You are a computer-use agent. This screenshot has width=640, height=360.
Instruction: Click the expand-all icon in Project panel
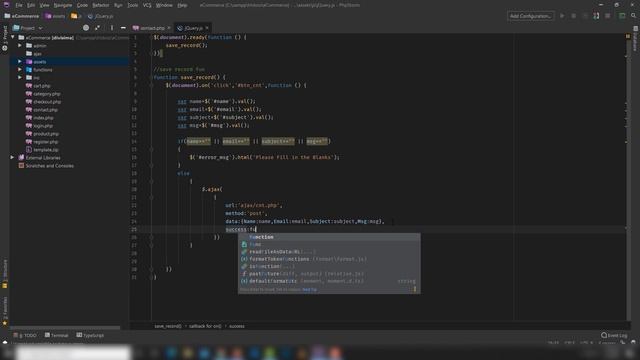[97, 28]
